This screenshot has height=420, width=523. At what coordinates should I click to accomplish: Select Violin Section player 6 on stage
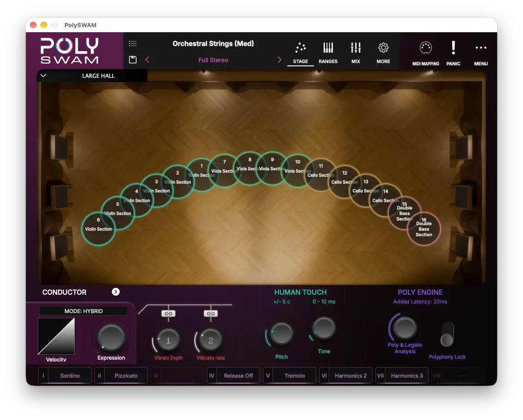(x=99, y=229)
